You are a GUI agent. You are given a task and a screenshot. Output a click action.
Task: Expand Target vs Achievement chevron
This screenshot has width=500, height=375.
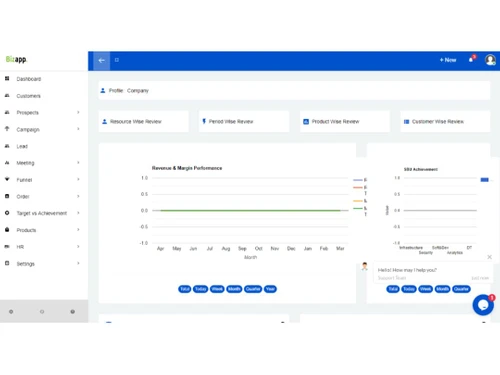(x=78, y=213)
